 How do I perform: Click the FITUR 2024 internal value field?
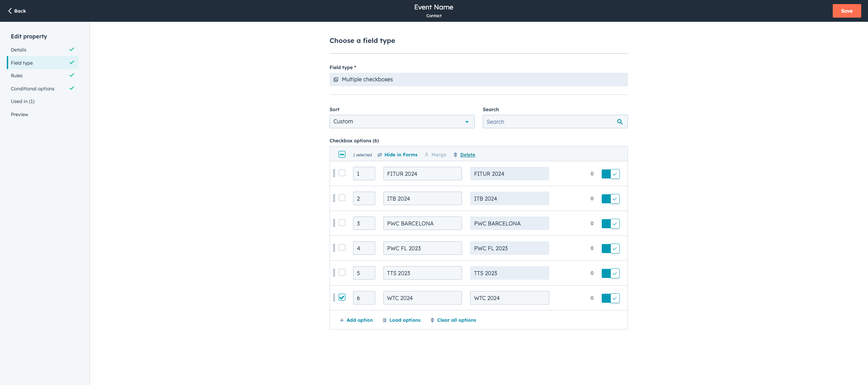pyautogui.click(x=509, y=174)
